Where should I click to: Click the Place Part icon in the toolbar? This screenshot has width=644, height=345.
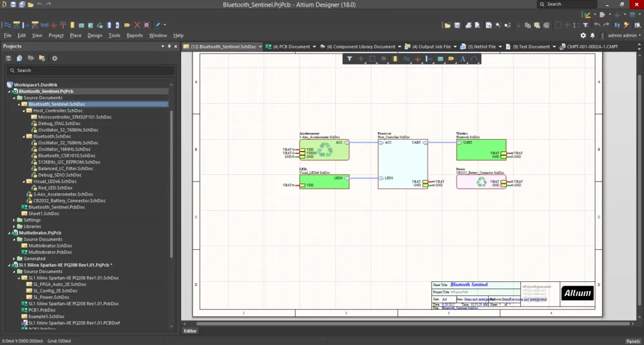tap(72, 25)
